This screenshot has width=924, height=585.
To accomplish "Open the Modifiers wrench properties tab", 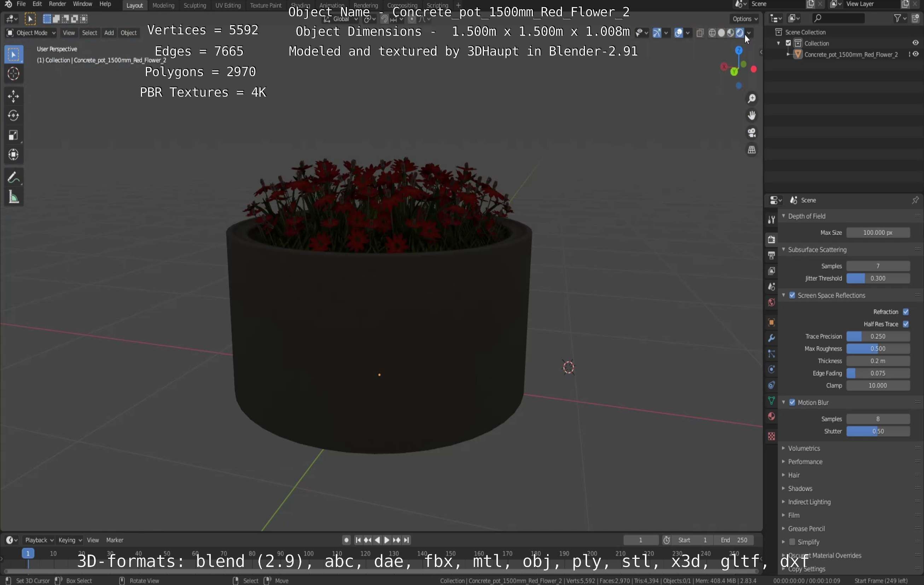I will tap(771, 338).
